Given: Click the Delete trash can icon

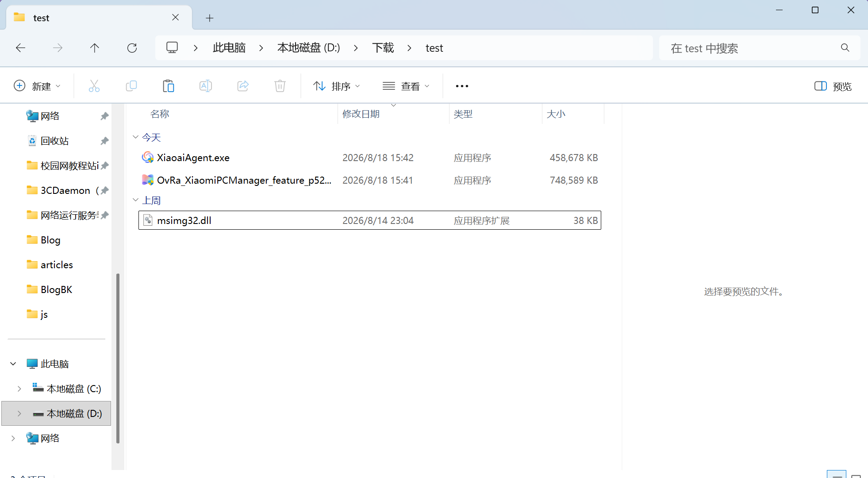Looking at the screenshot, I should click(x=280, y=86).
